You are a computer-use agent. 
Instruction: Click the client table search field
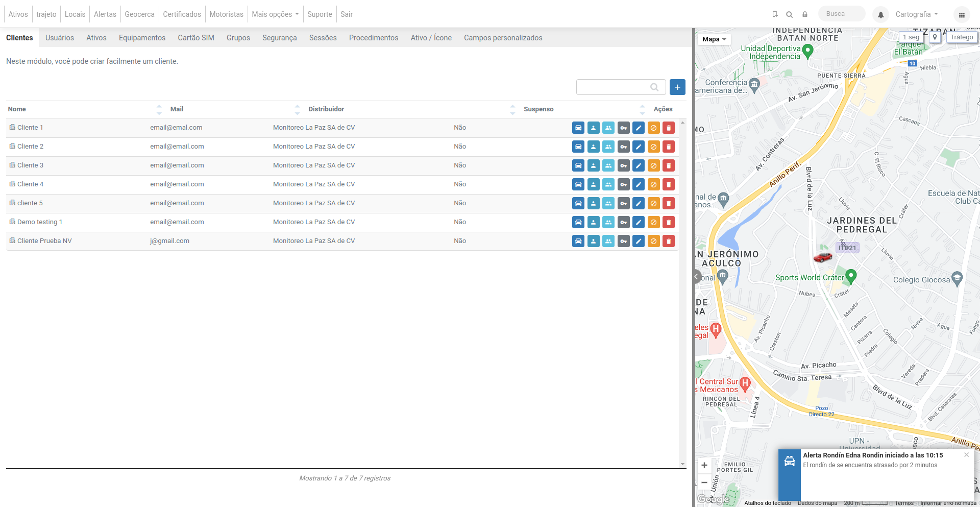tap(621, 87)
